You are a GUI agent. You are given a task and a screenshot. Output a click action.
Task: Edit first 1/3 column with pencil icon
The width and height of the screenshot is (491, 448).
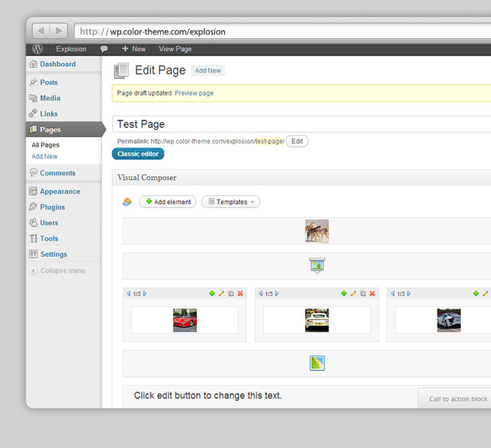click(x=222, y=293)
